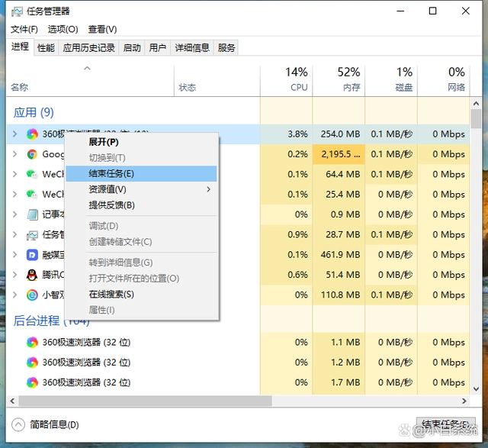Click the 小智 browser icon
This screenshot has height=448, width=488.
[x=32, y=295]
